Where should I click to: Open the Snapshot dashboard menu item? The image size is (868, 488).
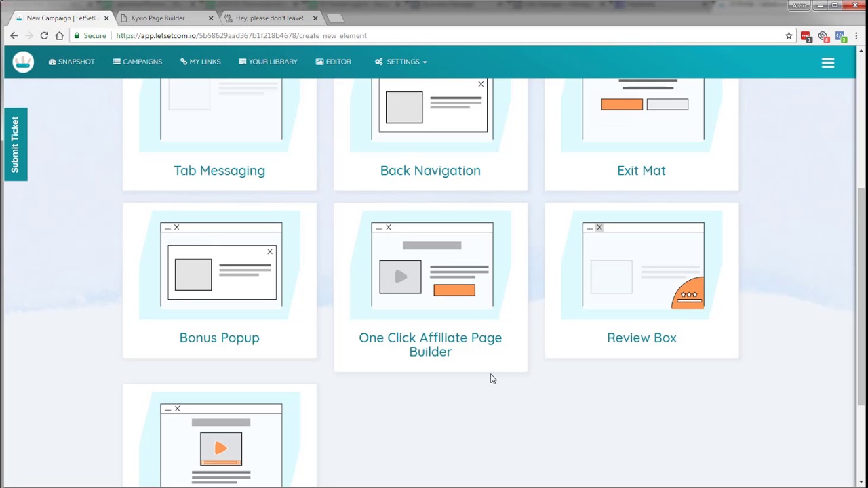[x=72, y=62]
